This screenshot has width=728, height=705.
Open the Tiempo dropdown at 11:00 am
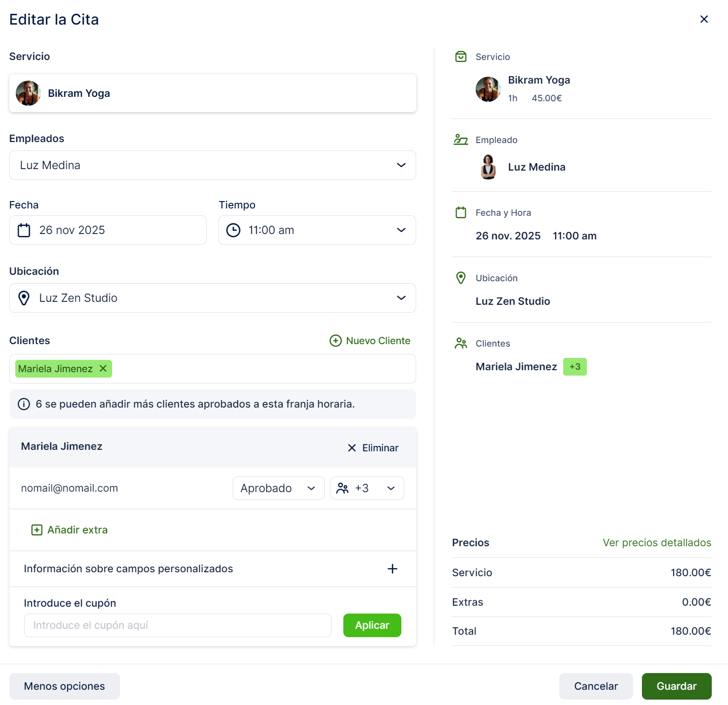tap(317, 230)
